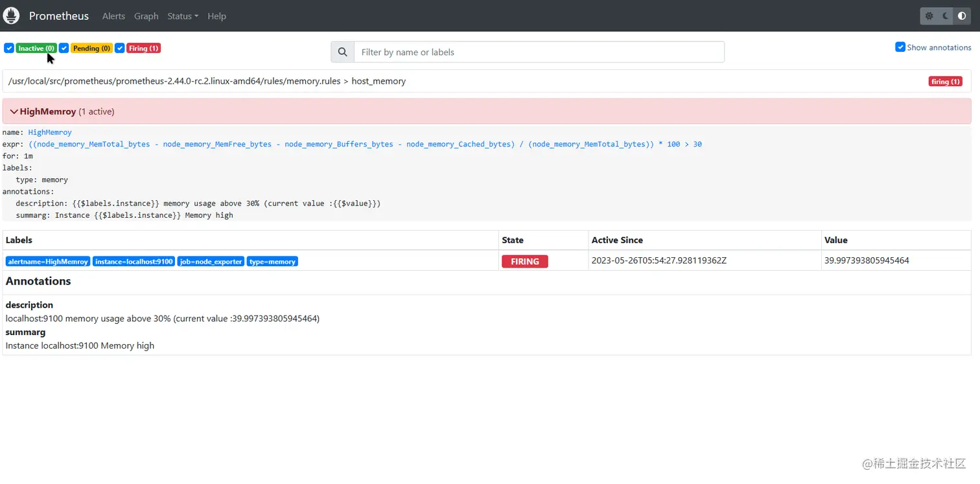Uncheck the Pending (0) filter checkbox

click(64, 48)
